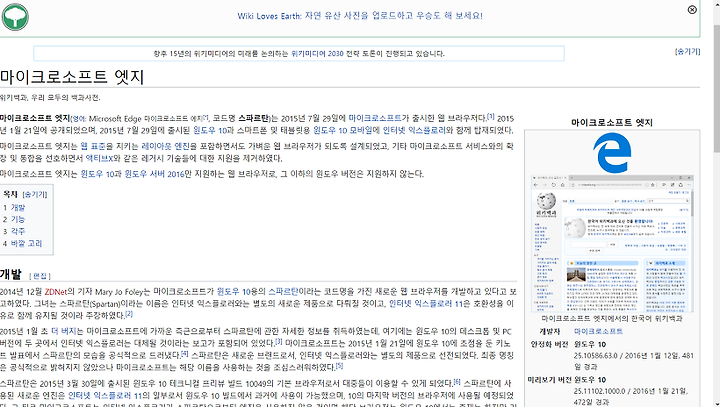
Task: Open the 위키미디어 2030 strategy link
Action: click(x=317, y=54)
